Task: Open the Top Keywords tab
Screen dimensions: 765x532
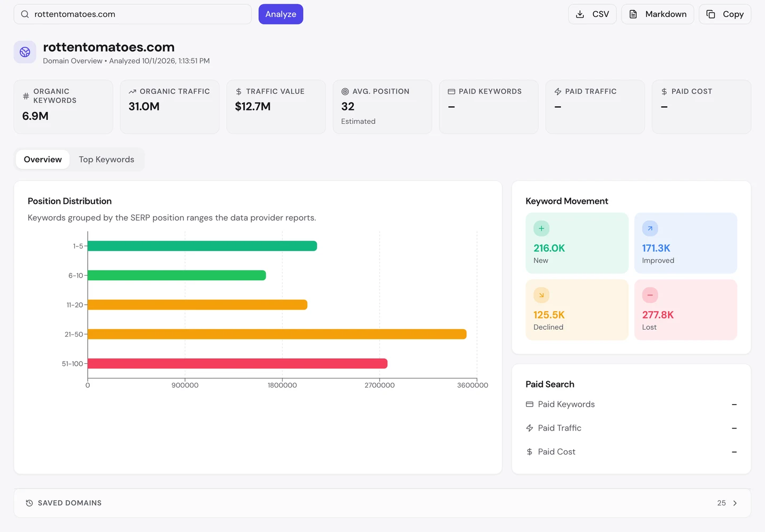Action: pos(107,159)
